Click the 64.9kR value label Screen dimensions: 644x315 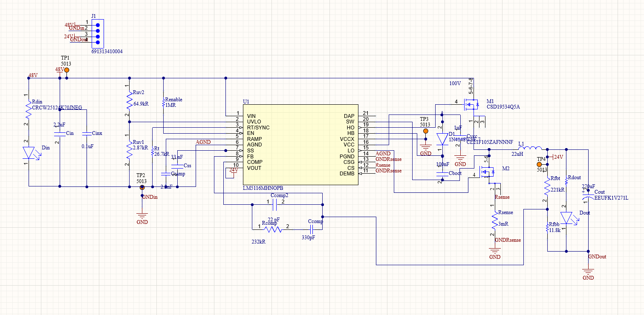click(141, 103)
